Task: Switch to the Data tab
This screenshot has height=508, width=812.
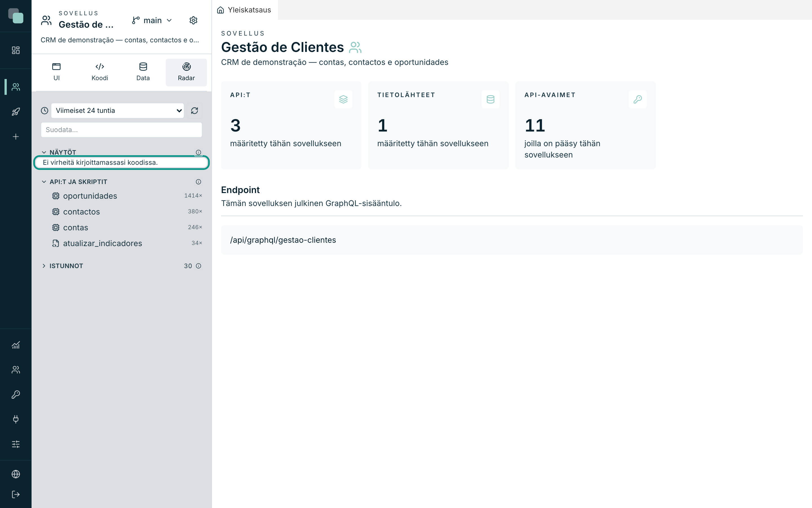Action: (x=143, y=73)
